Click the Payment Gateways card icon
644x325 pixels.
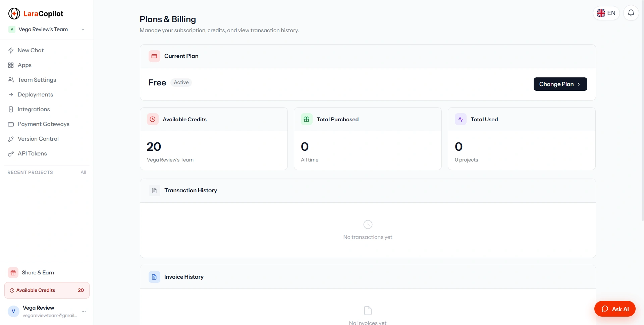(x=11, y=124)
